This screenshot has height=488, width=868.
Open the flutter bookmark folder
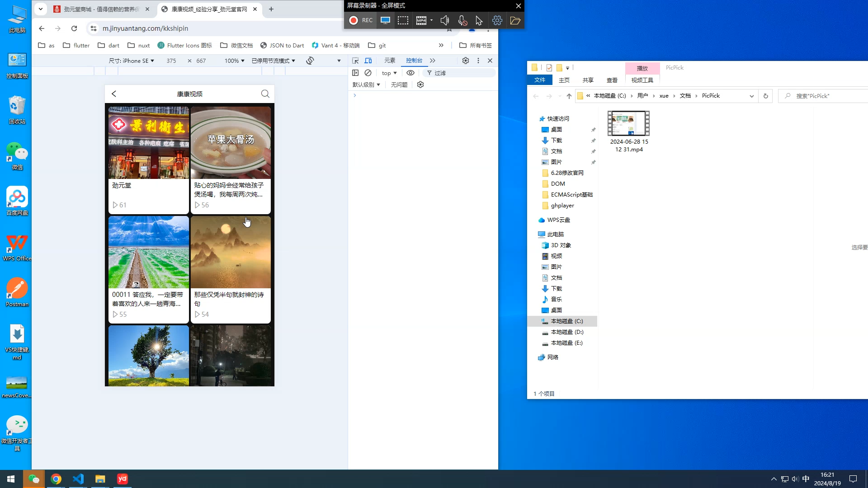[76, 45]
